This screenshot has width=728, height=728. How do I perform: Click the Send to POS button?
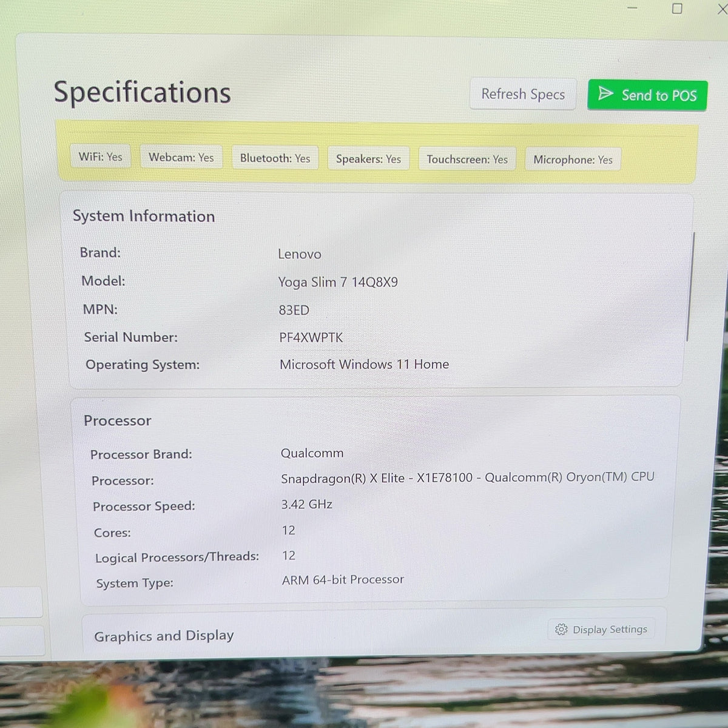[647, 95]
